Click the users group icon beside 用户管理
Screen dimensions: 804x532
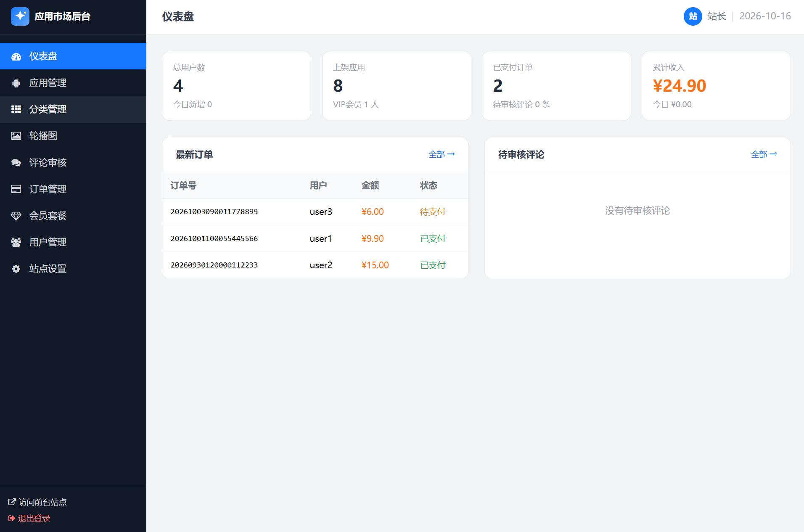[16, 242]
